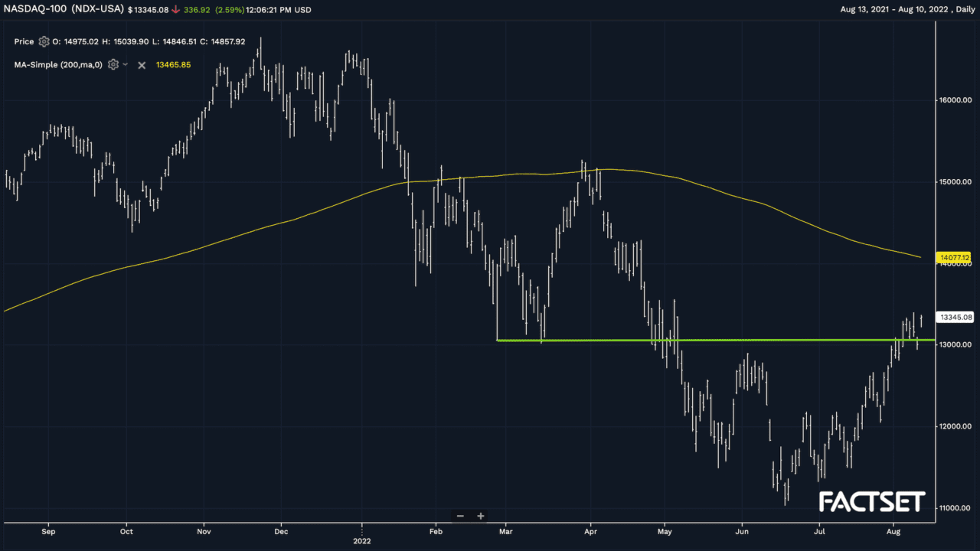The height and width of the screenshot is (551, 980).
Task: Click the 16000.00 price axis label
Action: (955, 100)
